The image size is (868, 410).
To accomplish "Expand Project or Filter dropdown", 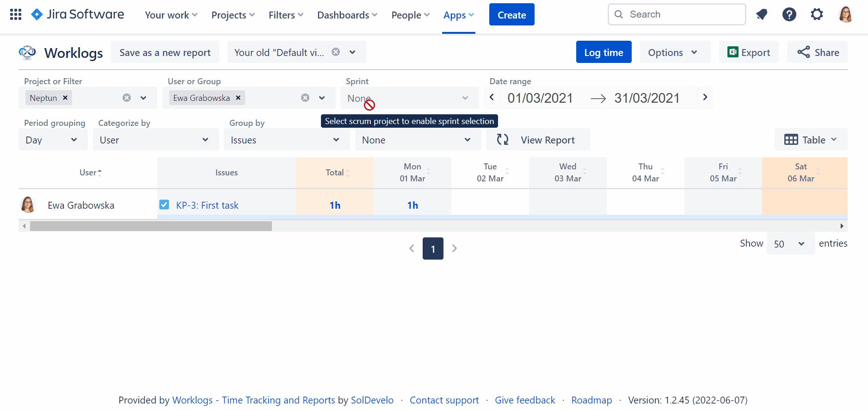I will pyautogui.click(x=143, y=98).
